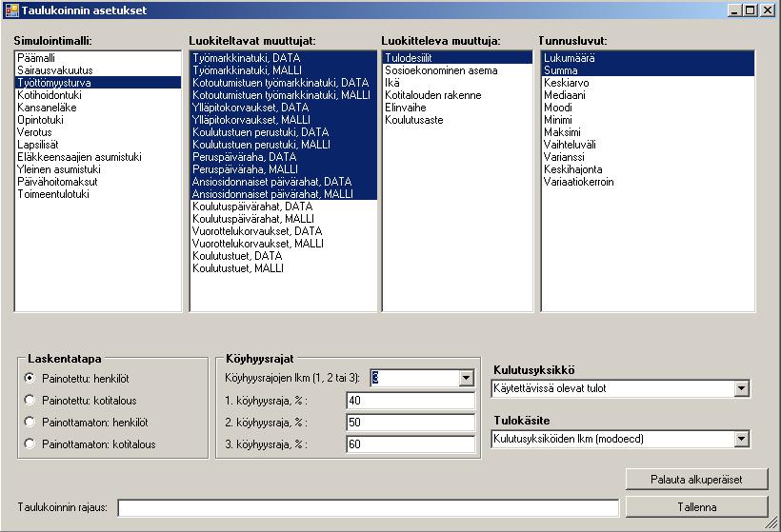Click Työmarkkinatuki, DATA variable
The width and height of the screenshot is (781, 532).
tap(284, 58)
